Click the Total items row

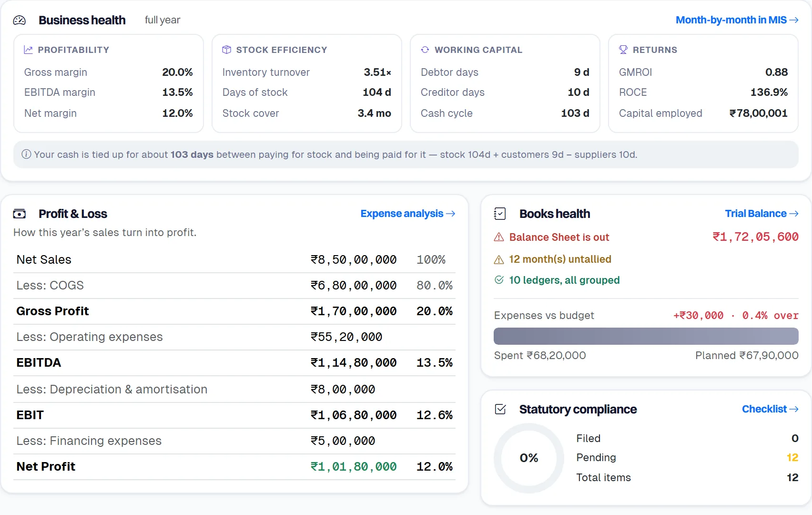tap(687, 477)
